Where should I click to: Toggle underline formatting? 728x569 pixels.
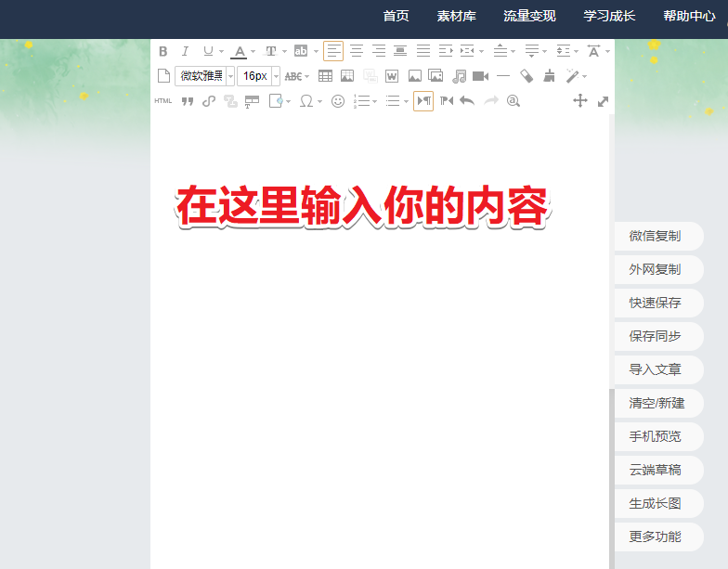tap(208, 51)
